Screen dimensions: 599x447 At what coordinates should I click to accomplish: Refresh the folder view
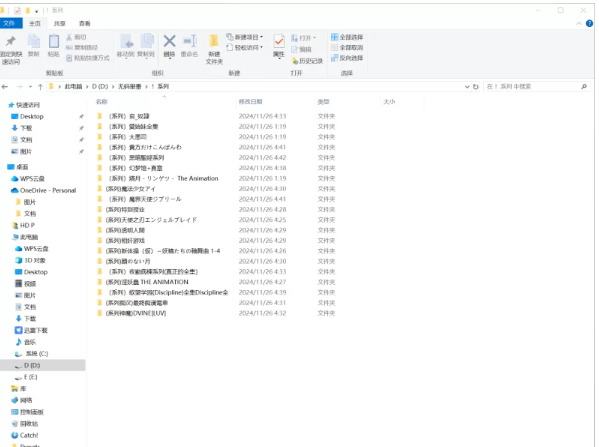click(x=476, y=87)
